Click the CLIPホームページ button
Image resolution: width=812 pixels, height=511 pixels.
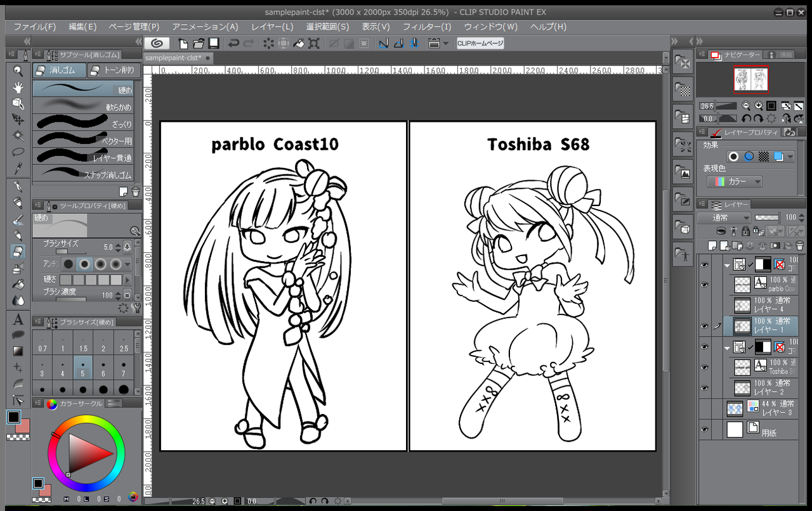tap(480, 43)
